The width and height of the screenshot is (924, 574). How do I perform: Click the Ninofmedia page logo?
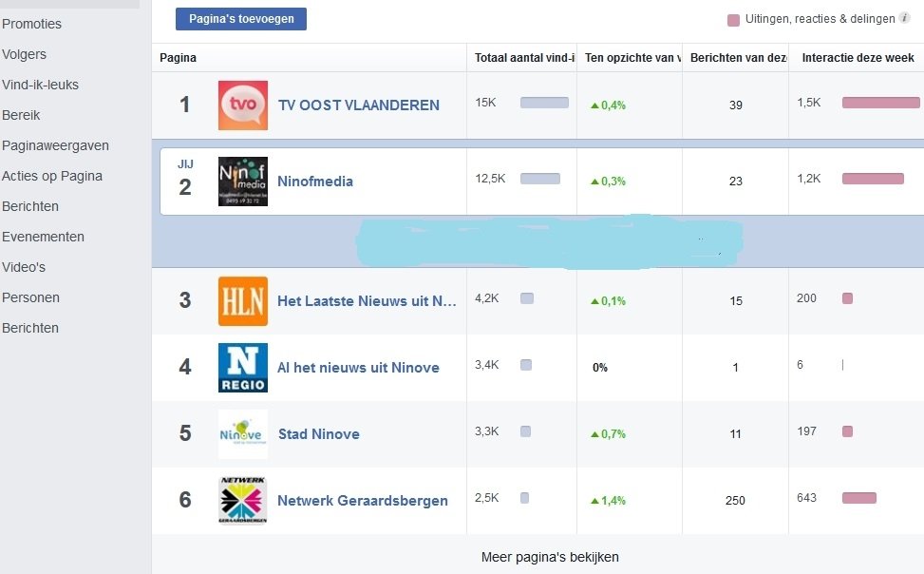click(242, 182)
